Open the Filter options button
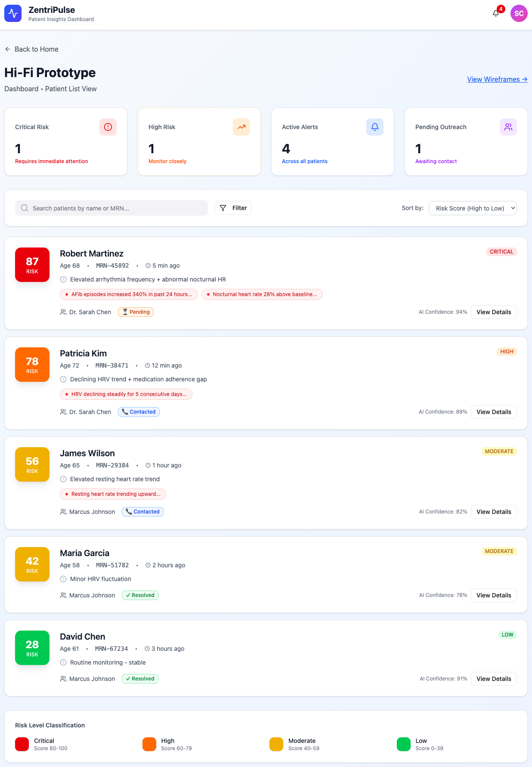This screenshot has width=532, height=767. (x=233, y=208)
